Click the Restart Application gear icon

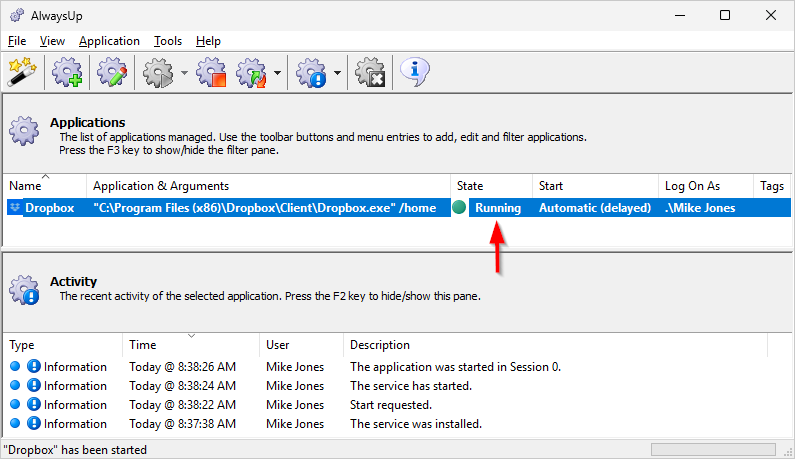click(x=250, y=72)
